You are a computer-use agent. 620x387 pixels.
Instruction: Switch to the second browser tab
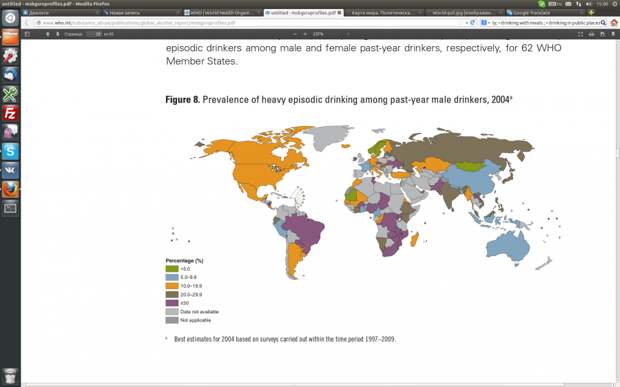(x=142, y=13)
